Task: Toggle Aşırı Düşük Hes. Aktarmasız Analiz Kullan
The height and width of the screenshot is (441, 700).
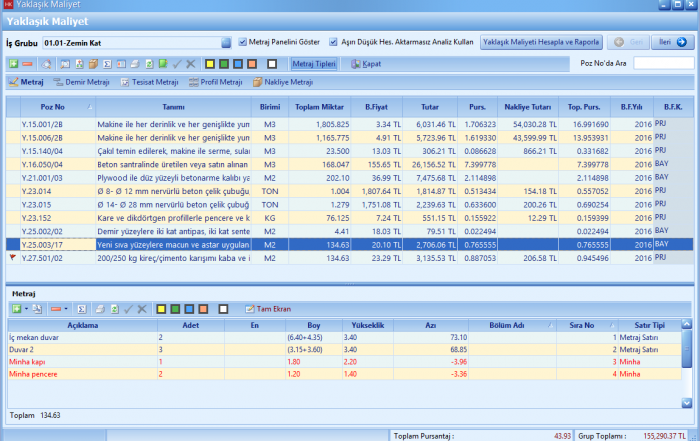Action: coord(333,43)
